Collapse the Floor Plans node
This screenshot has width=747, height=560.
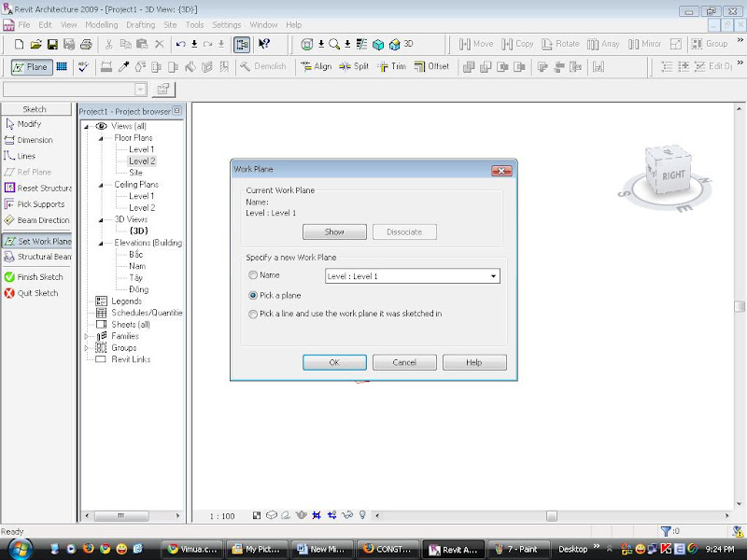pyautogui.click(x=101, y=138)
